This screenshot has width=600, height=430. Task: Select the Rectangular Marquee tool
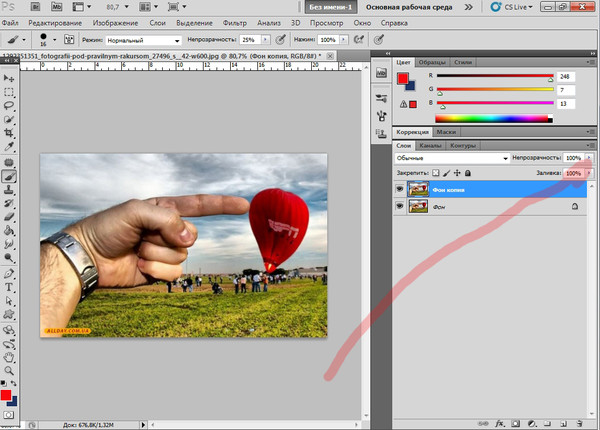click(x=9, y=92)
